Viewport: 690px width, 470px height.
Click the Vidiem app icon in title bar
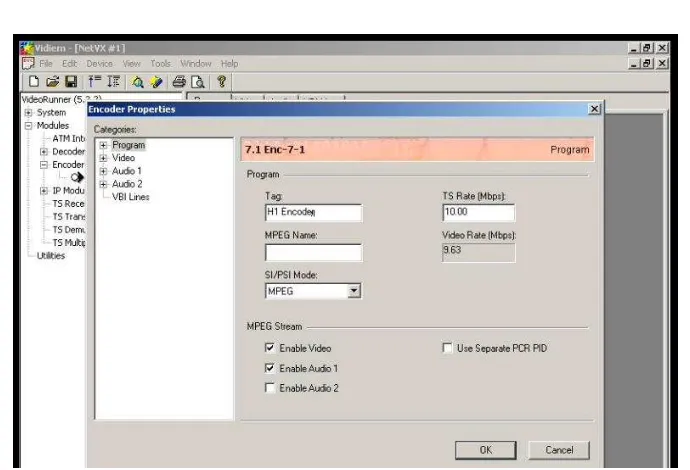pos(27,48)
